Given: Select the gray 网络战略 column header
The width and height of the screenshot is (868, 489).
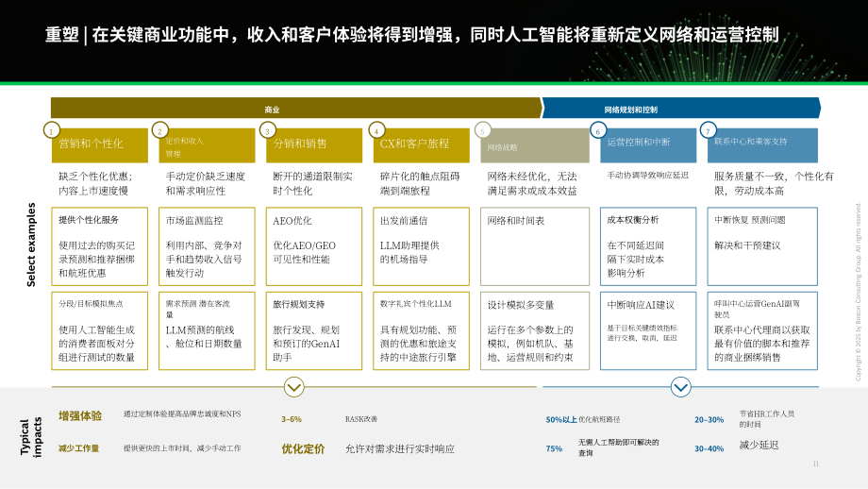Looking at the screenshot, I should point(535,145).
